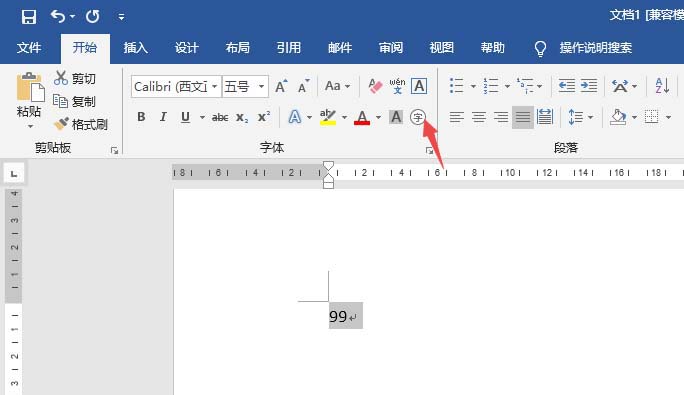Viewport: 684px width, 395px height.
Task: Apply distributed alignment
Action: click(545, 117)
